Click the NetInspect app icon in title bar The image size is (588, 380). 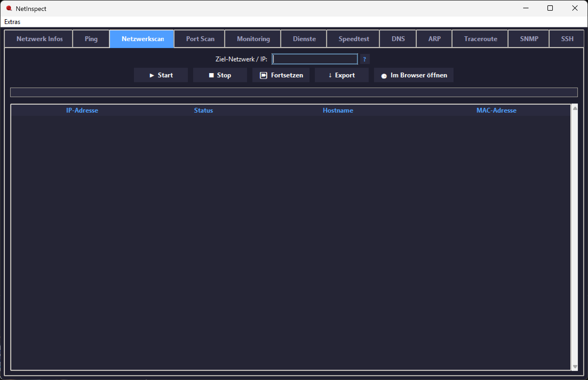pos(9,9)
